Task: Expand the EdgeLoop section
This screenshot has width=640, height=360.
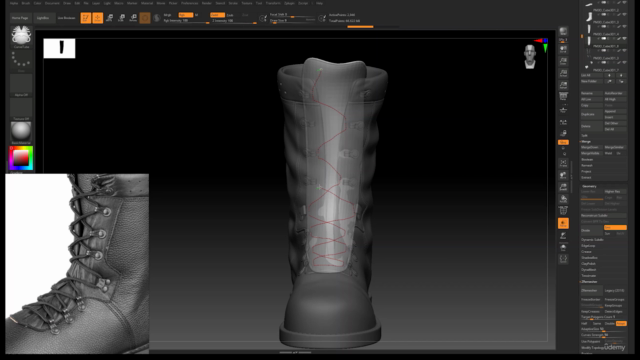Action: pos(588,246)
